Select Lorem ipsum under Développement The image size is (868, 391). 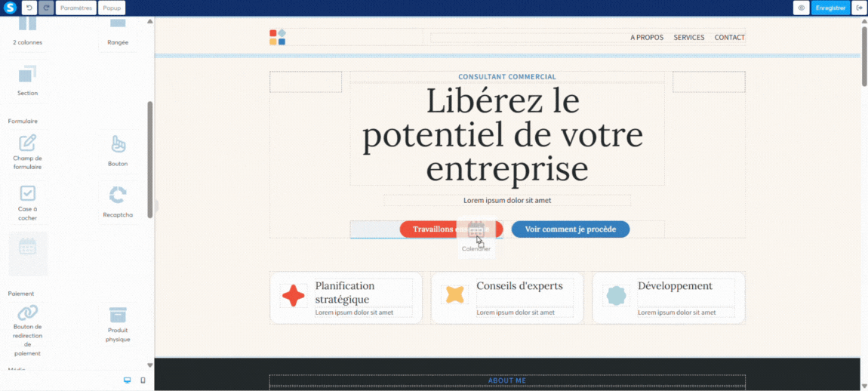676,312
